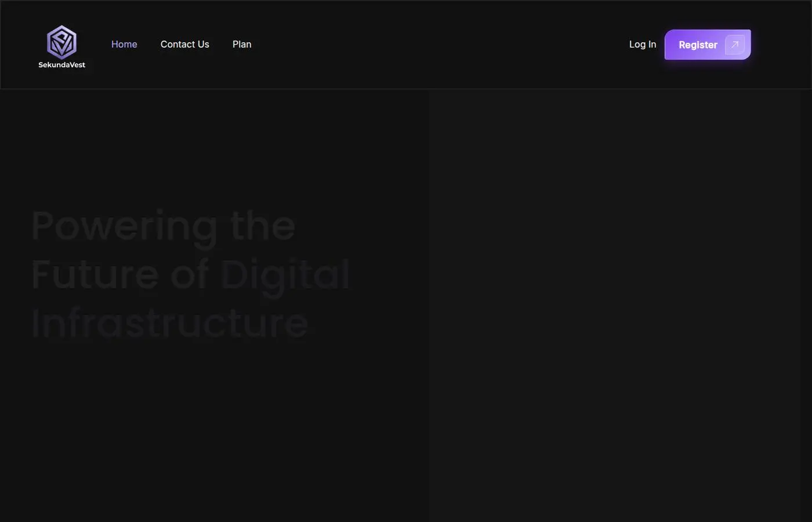The image size is (812, 522).
Task: Click the SekundaVest hexagon logo
Action: coord(61,42)
